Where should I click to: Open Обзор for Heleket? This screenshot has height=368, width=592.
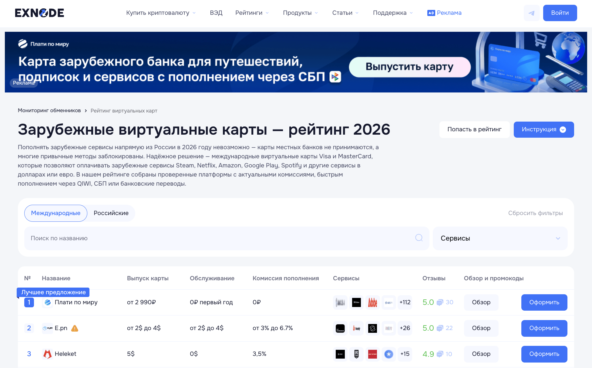(x=481, y=354)
